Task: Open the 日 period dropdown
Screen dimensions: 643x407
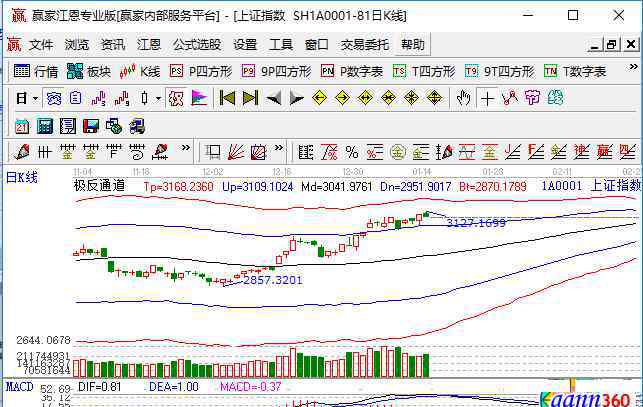Action: 27,98
